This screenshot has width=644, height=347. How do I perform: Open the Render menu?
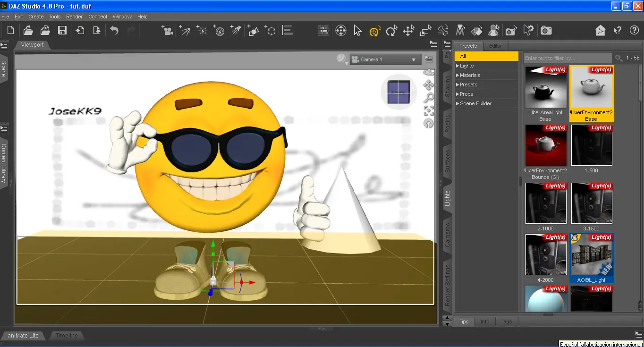click(74, 17)
